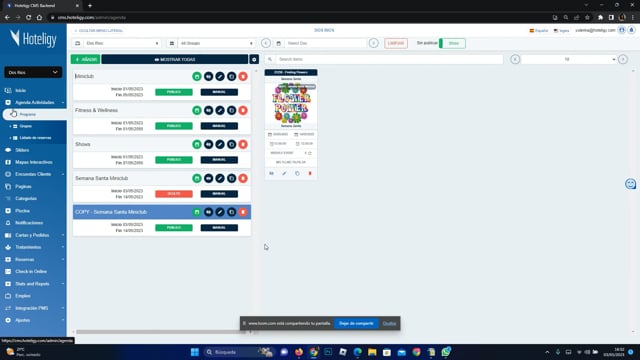Click view icon on Semana Santa Miniclub row
Viewport: 640px width, 360px height.
click(x=208, y=178)
